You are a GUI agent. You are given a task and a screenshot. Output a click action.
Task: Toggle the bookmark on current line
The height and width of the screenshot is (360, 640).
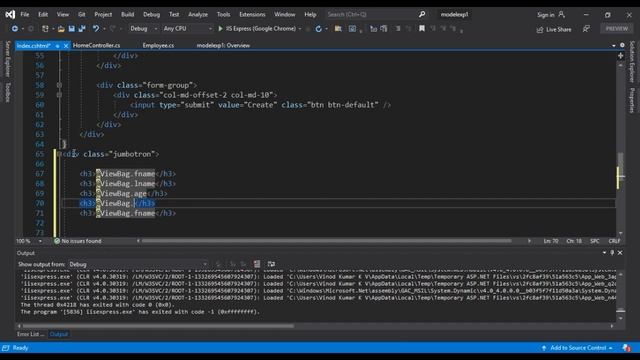click(x=422, y=29)
